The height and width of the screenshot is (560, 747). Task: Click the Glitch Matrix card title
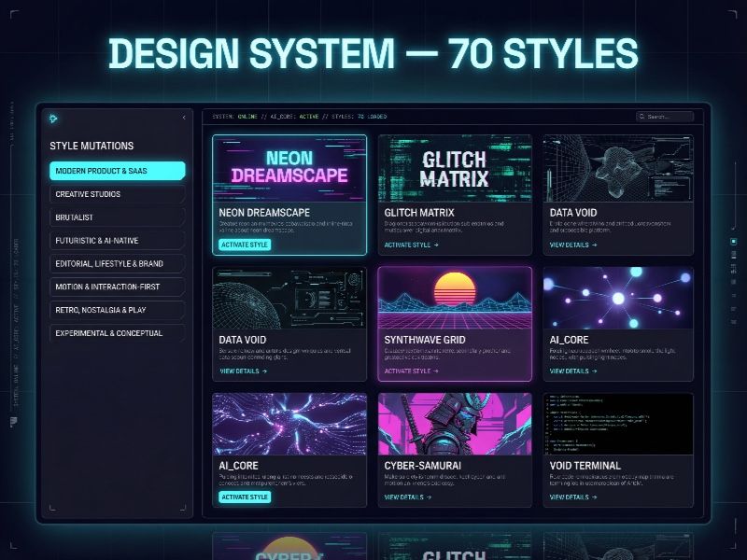[x=419, y=213]
